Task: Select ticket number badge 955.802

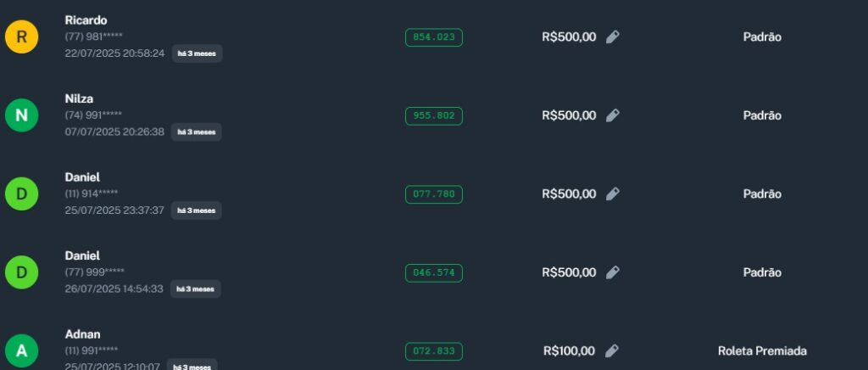Action: click(x=434, y=115)
